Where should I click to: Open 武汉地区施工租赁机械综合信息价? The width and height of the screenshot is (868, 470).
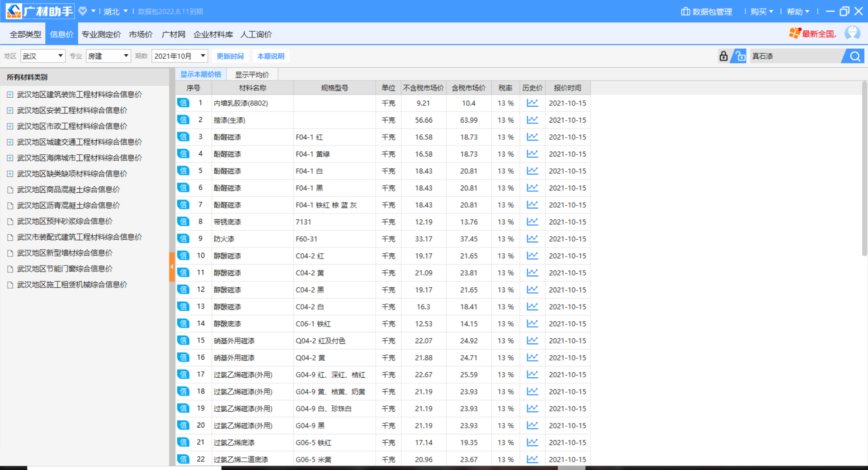pos(72,285)
